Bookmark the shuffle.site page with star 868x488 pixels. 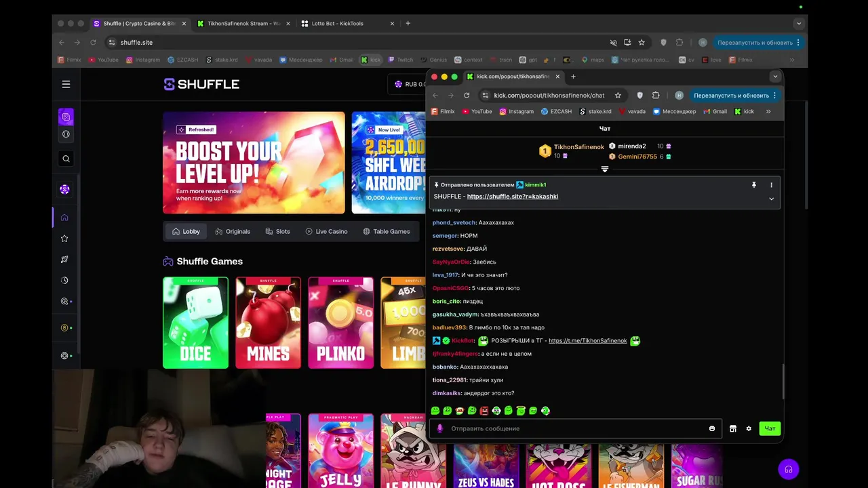(x=642, y=42)
